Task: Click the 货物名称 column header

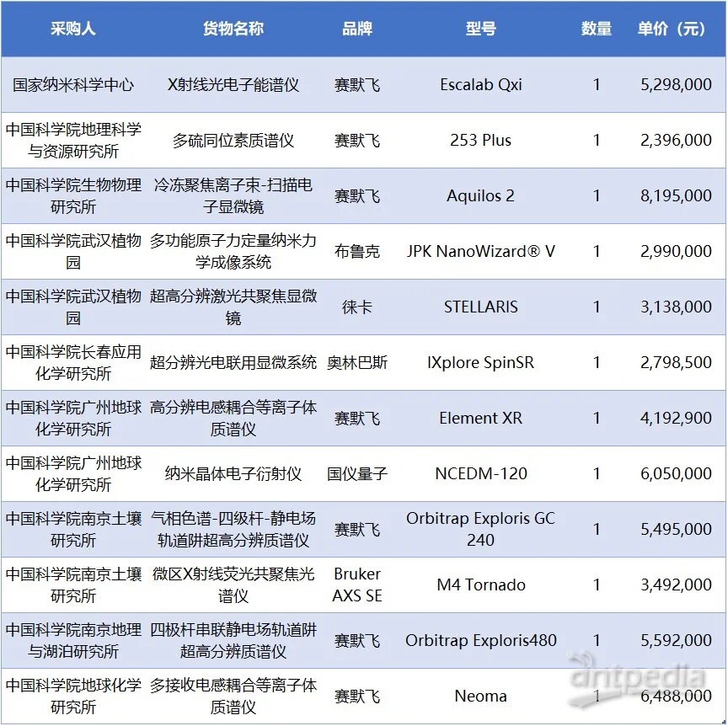Action: [233, 29]
